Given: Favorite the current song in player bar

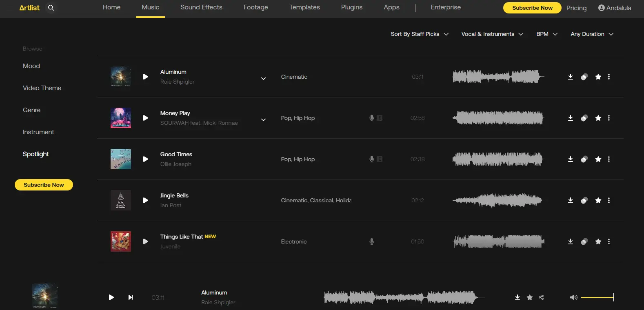Looking at the screenshot, I should click(x=530, y=297).
